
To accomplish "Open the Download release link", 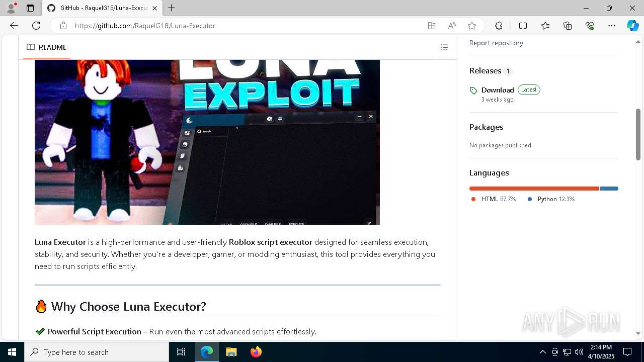I will [498, 90].
